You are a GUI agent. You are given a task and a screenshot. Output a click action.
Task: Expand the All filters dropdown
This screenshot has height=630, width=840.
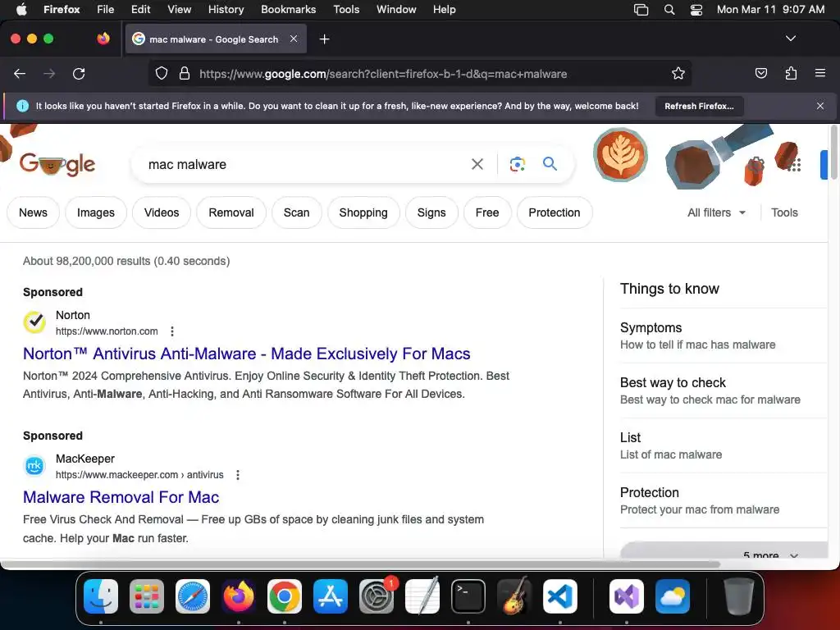pos(716,212)
